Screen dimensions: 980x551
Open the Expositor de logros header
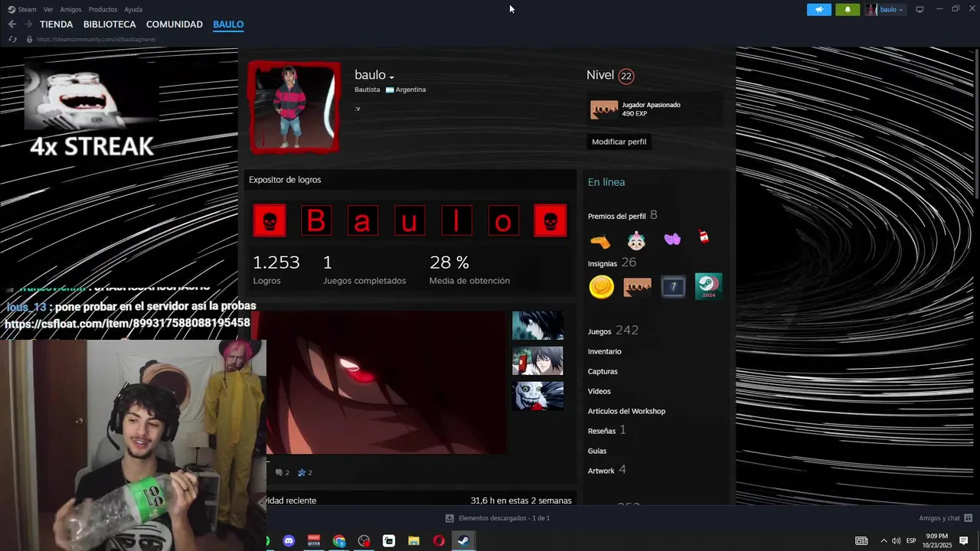pos(285,180)
